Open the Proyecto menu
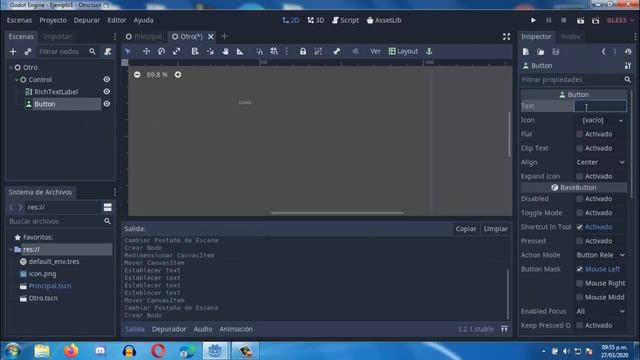Screen dimensions: 640x360 (53, 20)
